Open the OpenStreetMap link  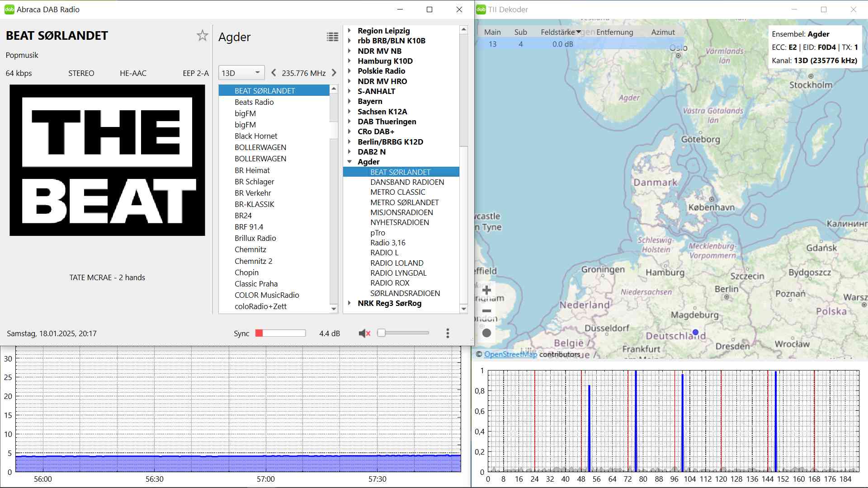pos(510,354)
